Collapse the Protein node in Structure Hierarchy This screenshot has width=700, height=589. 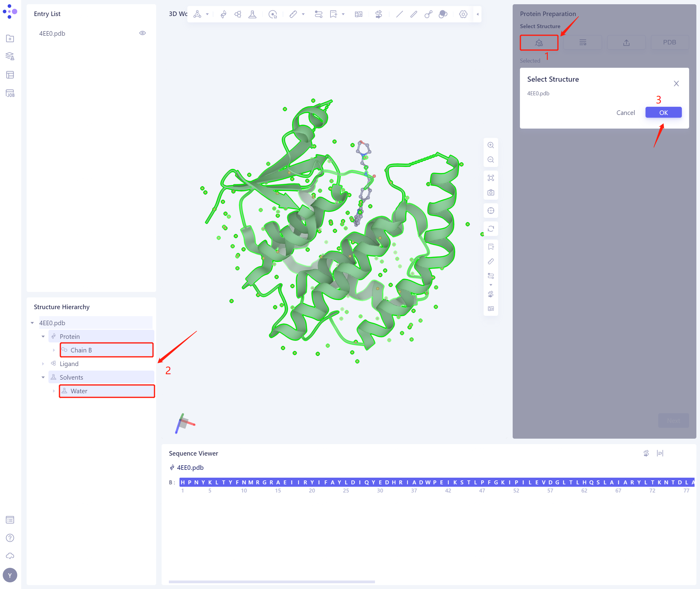pos(43,336)
